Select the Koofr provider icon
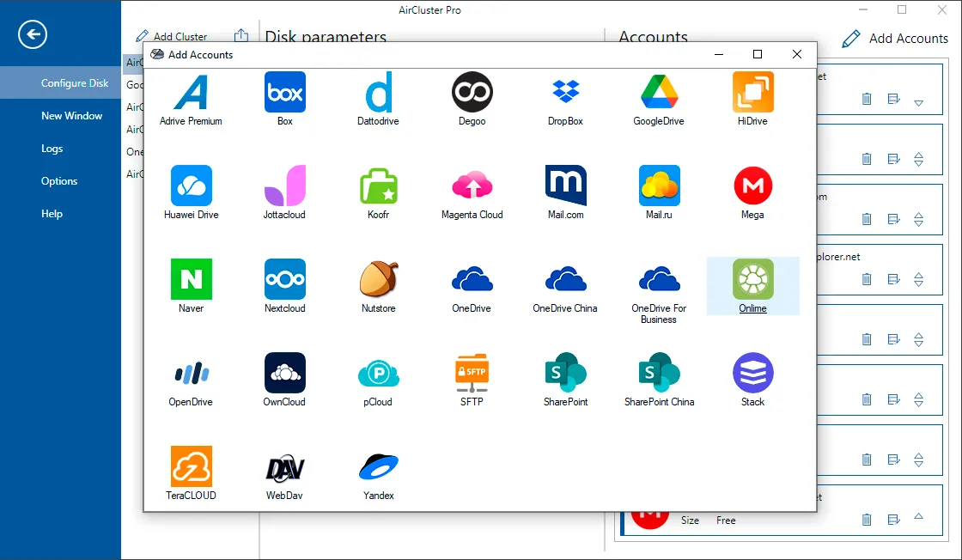 point(379,186)
